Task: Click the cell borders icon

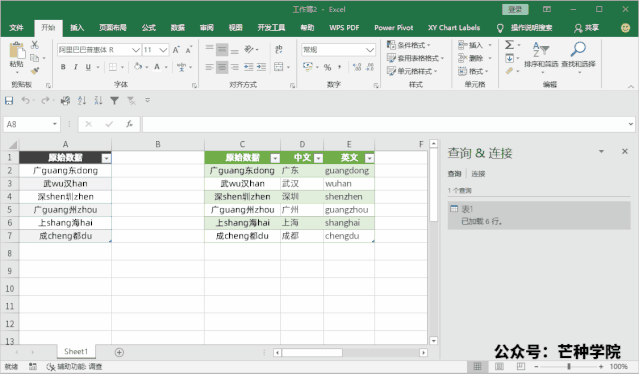Action: pos(113,67)
